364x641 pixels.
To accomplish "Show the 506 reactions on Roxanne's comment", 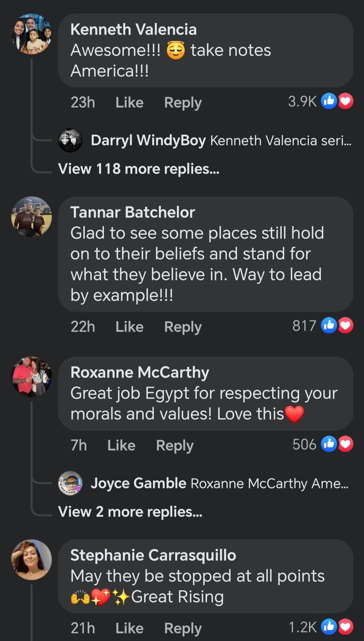I will [322, 444].
